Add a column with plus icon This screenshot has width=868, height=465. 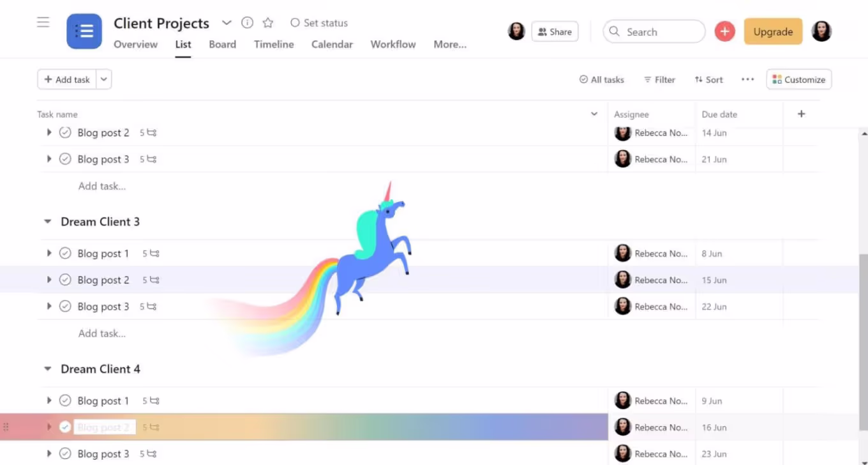(x=801, y=114)
